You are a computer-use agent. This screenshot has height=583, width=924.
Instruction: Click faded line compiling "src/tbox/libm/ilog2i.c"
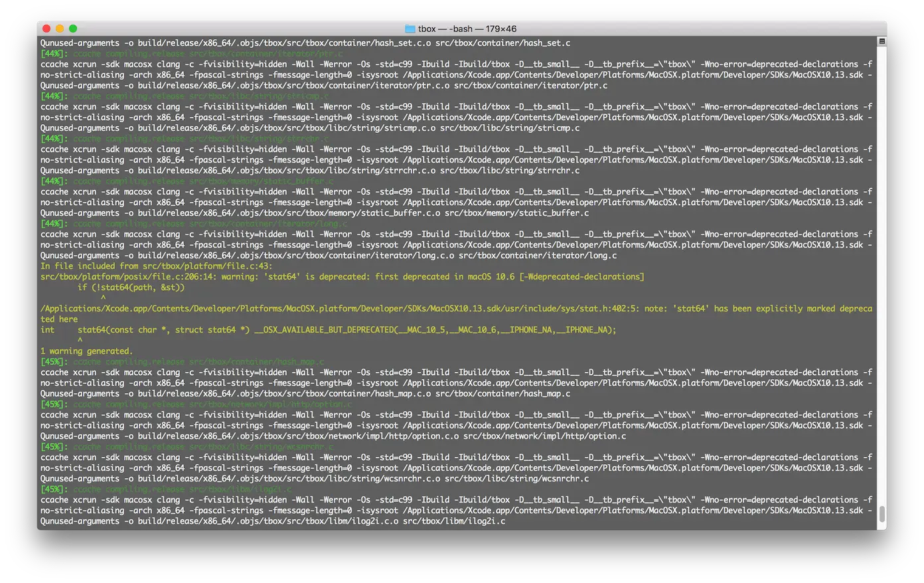pyautogui.click(x=182, y=489)
